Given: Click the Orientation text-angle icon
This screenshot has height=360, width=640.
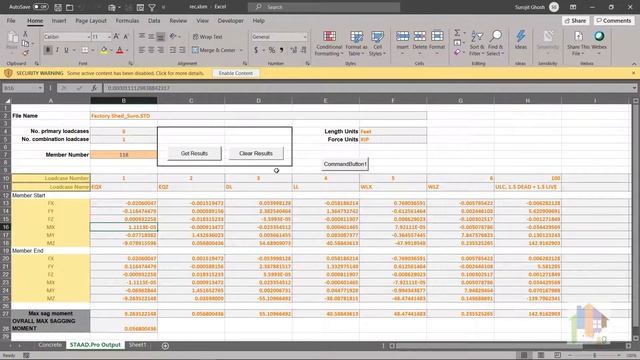Looking at the screenshot, I should (173, 36).
